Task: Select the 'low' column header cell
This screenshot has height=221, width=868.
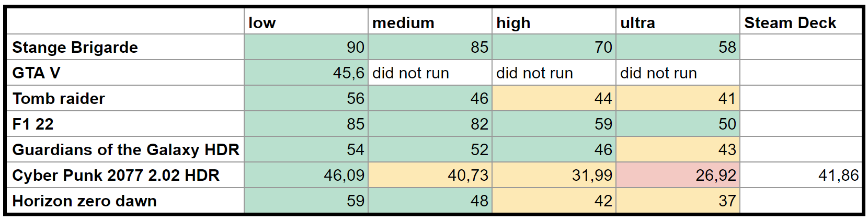Action: click(x=306, y=22)
